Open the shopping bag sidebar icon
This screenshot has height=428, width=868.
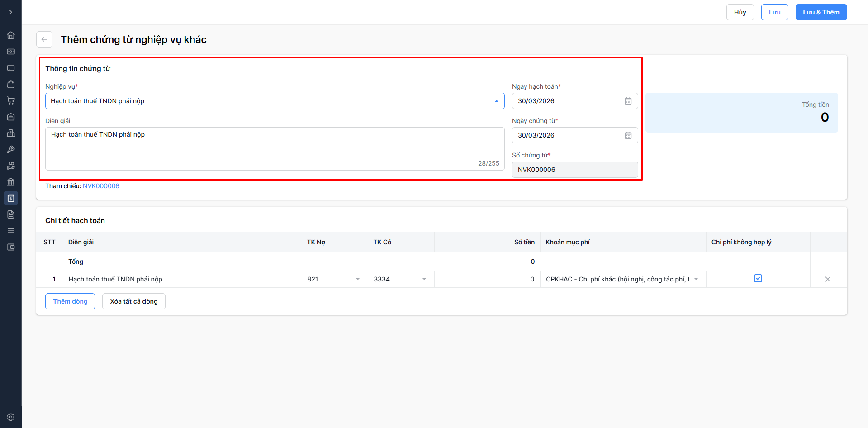(11, 84)
